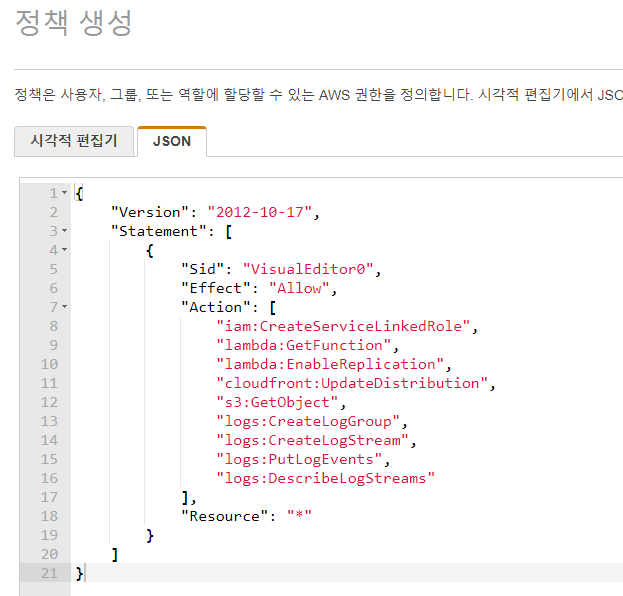Click line number 18 in gutter

(x=49, y=516)
